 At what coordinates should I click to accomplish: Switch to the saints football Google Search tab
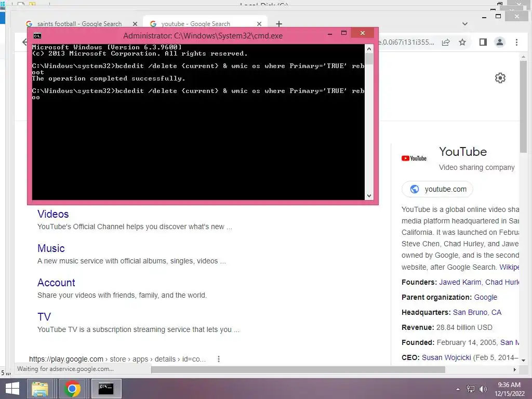(79, 24)
